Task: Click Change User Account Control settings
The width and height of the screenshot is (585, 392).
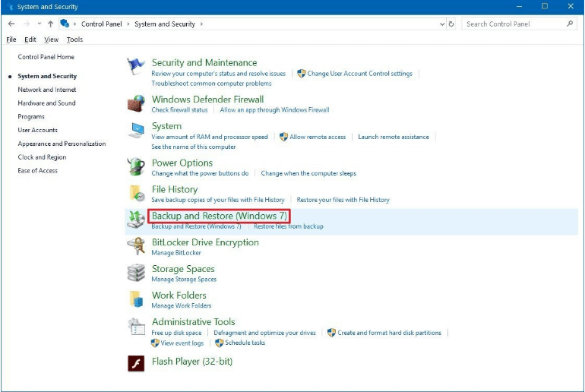Action: click(359, 74)
